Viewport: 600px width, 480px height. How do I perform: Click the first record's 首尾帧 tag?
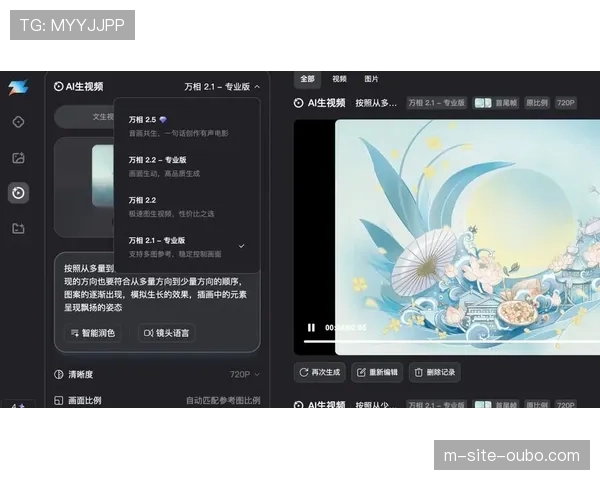(496, 103)
